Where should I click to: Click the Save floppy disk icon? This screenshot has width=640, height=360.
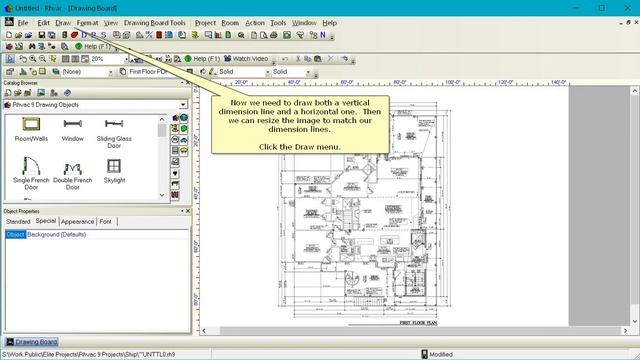tap(41, 35)
